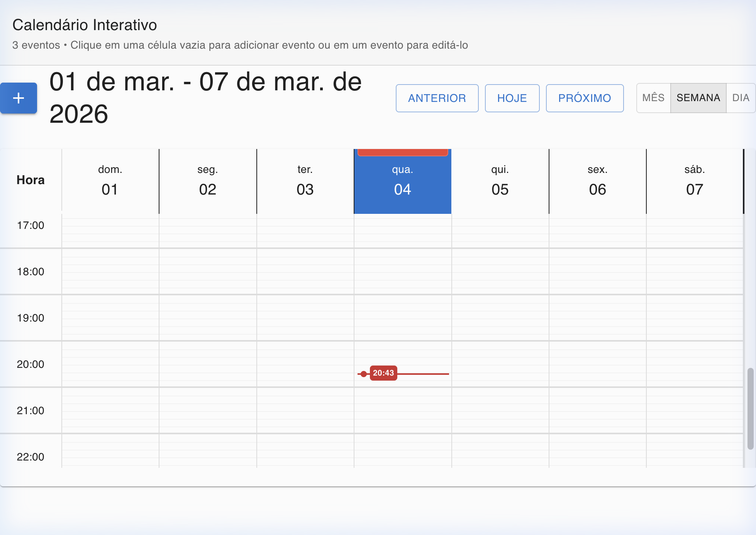
Task: Switch to DIA view
Action: coord(741,98)
